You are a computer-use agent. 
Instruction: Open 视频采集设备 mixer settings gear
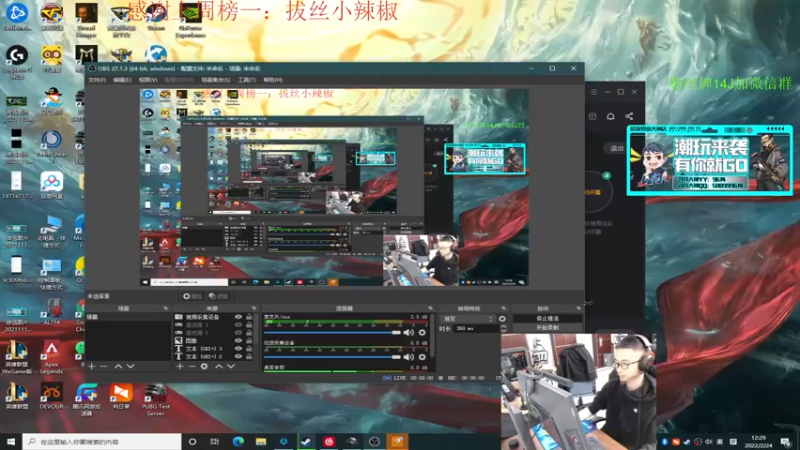point(422,357)
